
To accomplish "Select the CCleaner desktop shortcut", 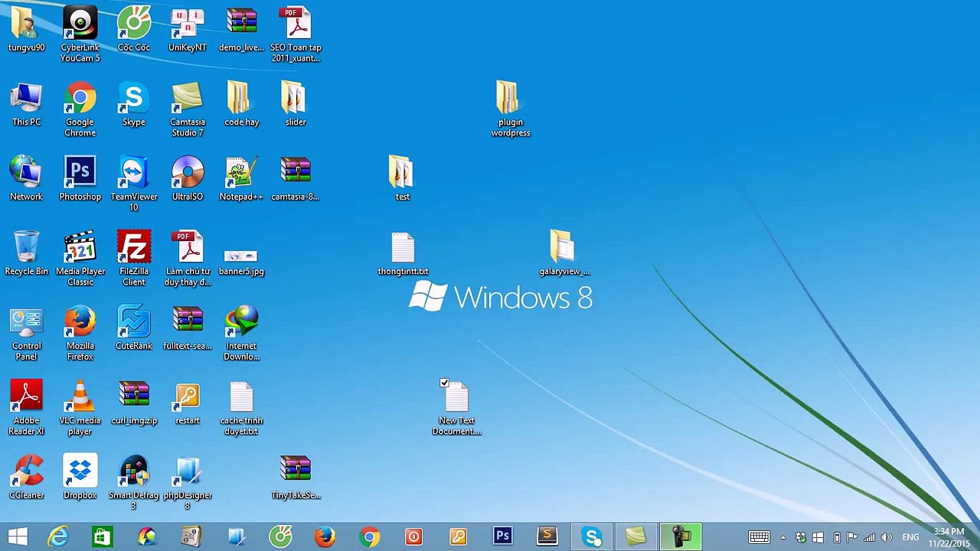I will tap(26, 478).
